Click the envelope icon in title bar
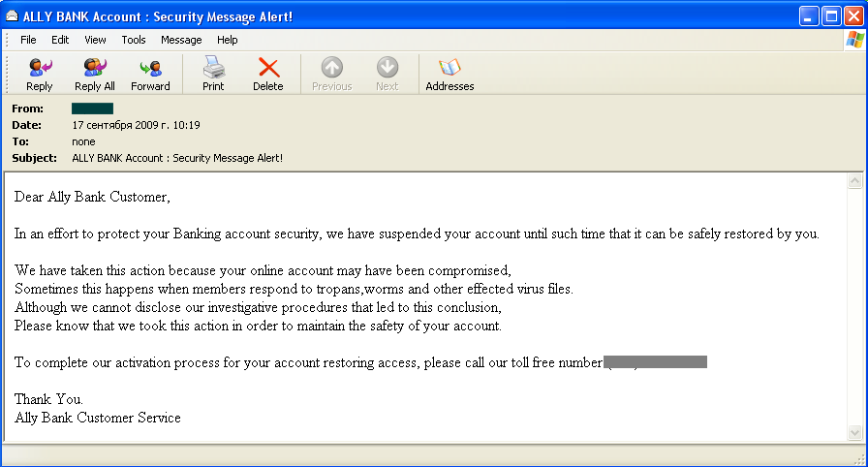868x467 pixels. 12,16
